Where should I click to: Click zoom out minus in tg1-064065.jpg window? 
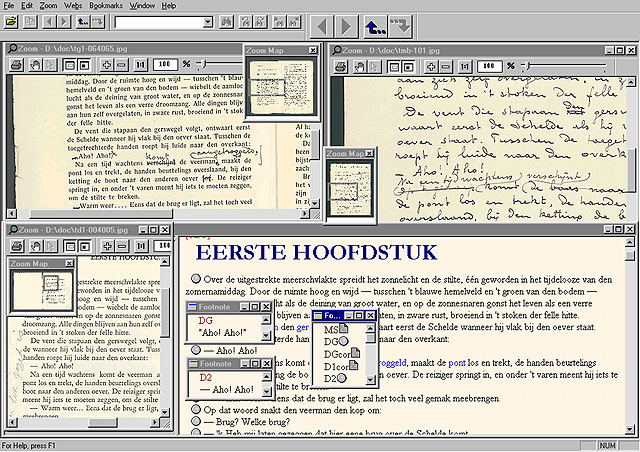(121, 65)
